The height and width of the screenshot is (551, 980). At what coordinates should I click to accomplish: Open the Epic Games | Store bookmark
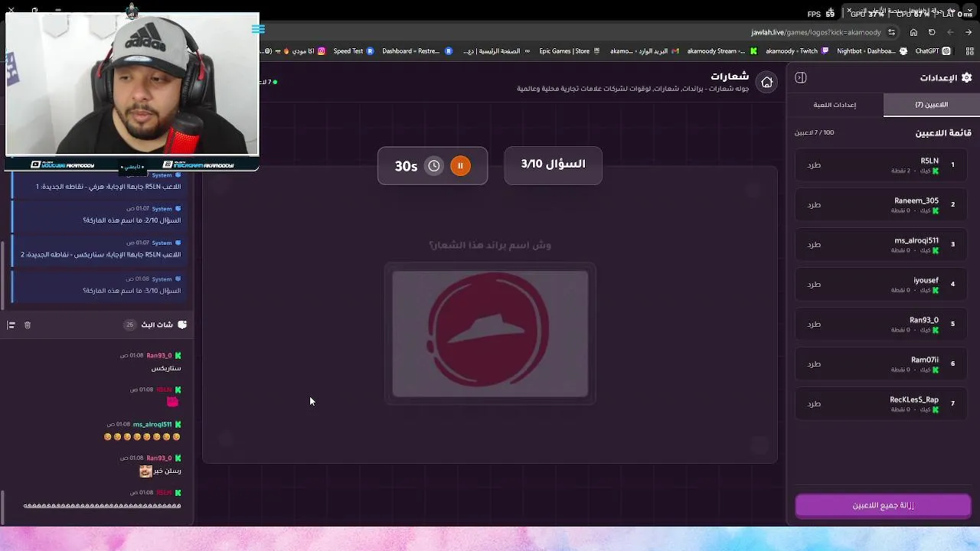click(x=570, y=51)
